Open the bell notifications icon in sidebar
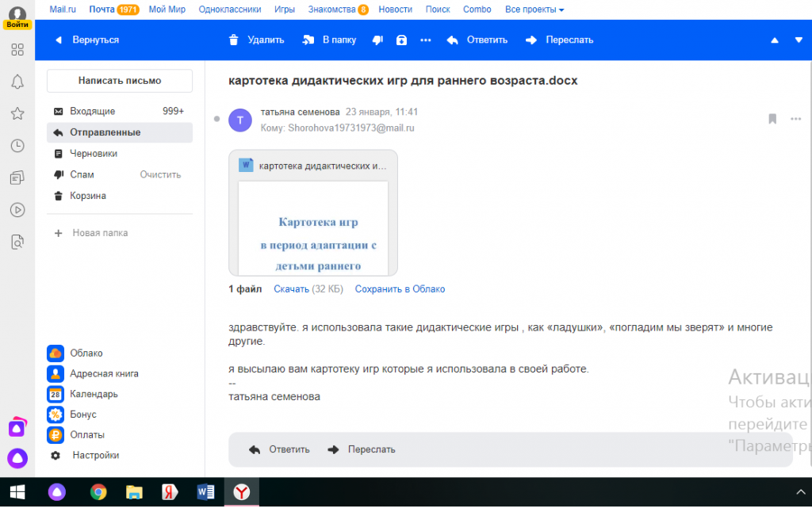 pyautogui.click(x=17, y=82)
